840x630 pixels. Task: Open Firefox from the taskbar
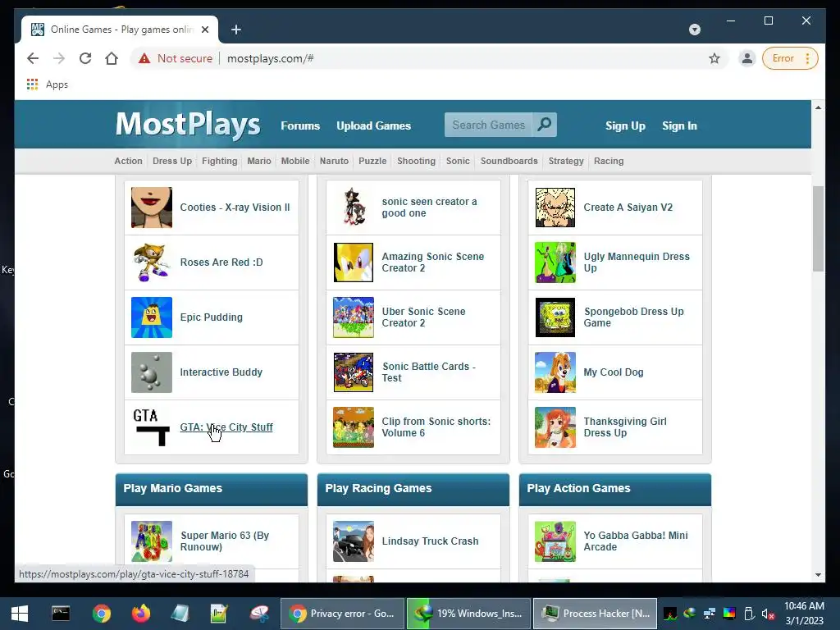click(141, 614)
